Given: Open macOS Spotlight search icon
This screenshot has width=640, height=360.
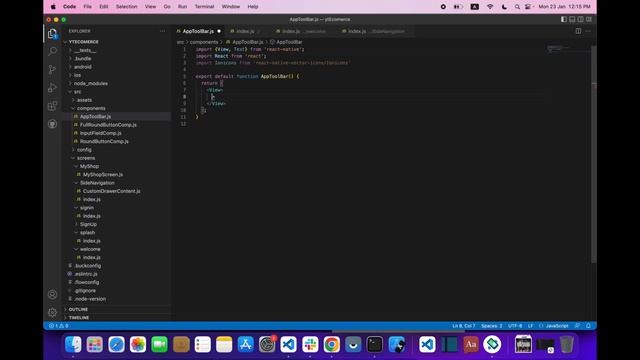Looking at the screenshot, I should click(517, 7).
